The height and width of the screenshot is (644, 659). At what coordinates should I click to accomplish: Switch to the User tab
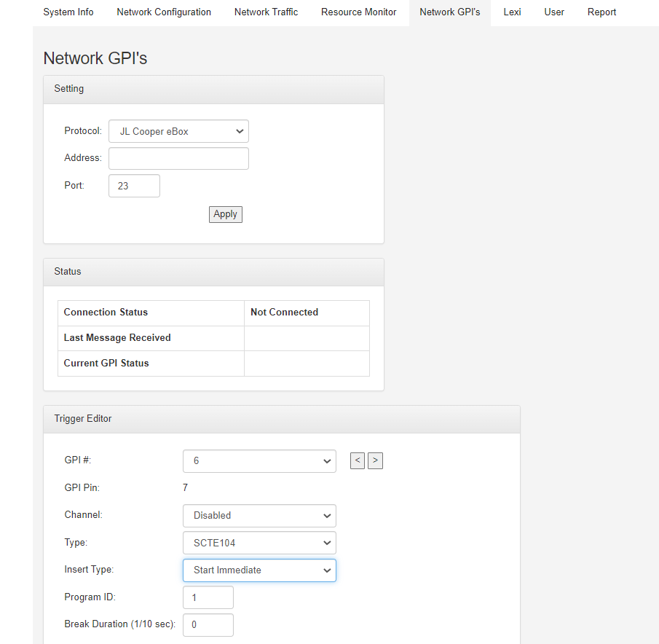click(x=554, y=12)
